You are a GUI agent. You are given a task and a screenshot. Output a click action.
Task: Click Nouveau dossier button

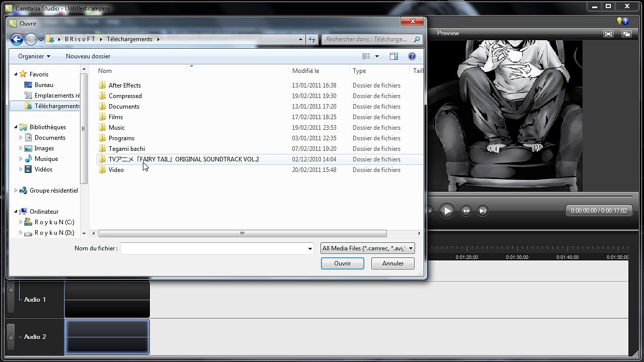tap(88, 56)
